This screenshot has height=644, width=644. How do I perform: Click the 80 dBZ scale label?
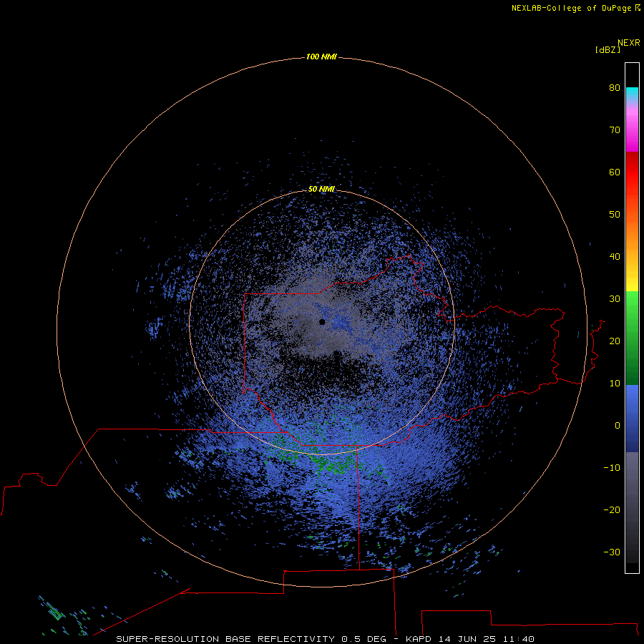[x=615, y=87]
